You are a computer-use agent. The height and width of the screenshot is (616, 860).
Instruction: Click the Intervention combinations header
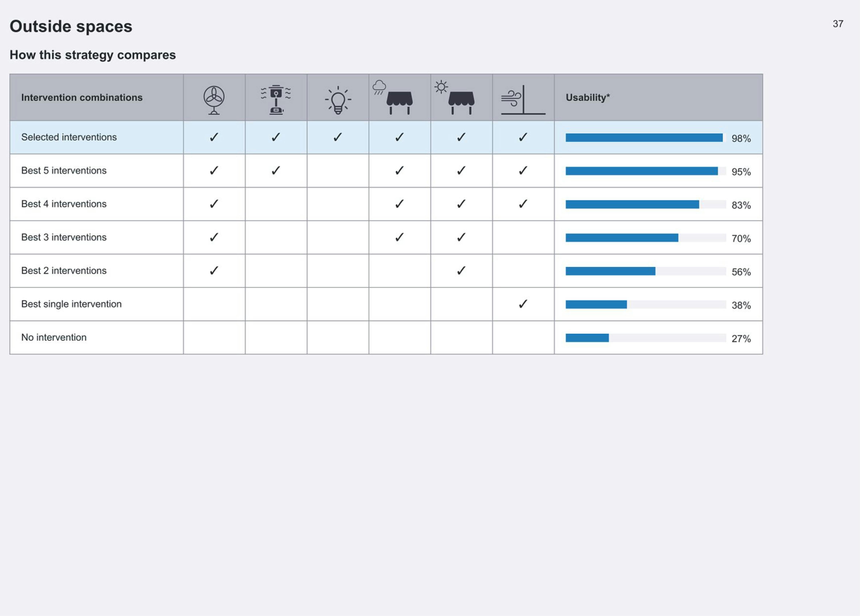pyautogui.click(x=82, y=98)
